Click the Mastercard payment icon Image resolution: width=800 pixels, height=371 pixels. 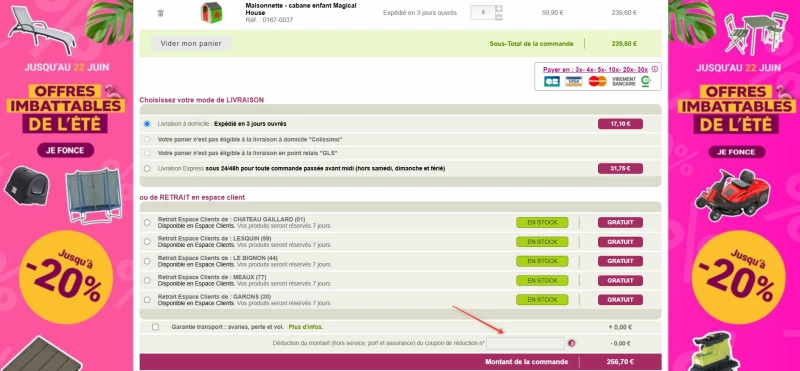[x=597, y=81]
